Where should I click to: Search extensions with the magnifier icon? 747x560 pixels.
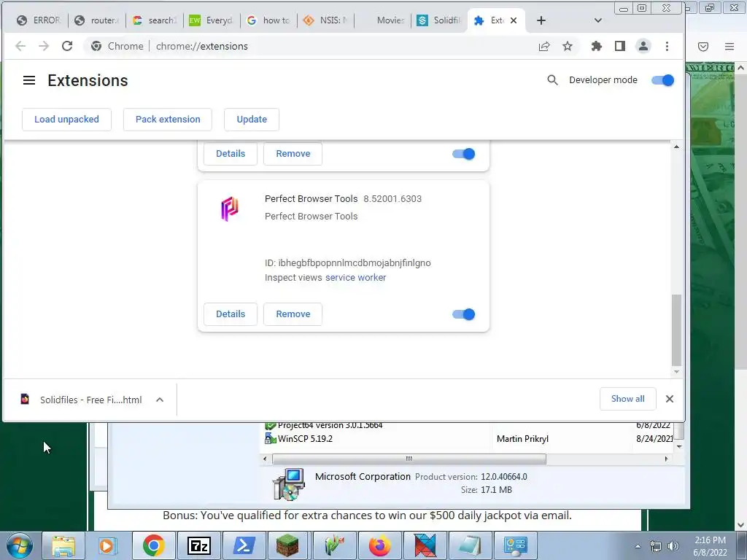(552, 80)
